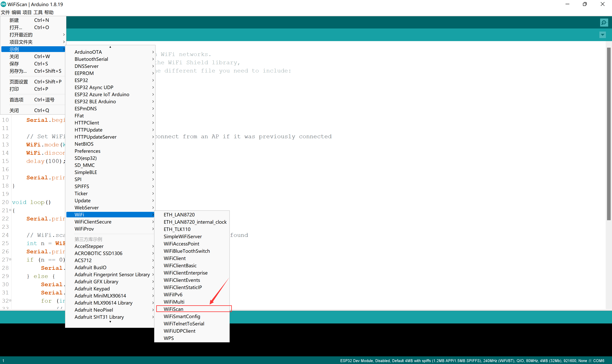Select the WiFiScan example

point(173,309)
